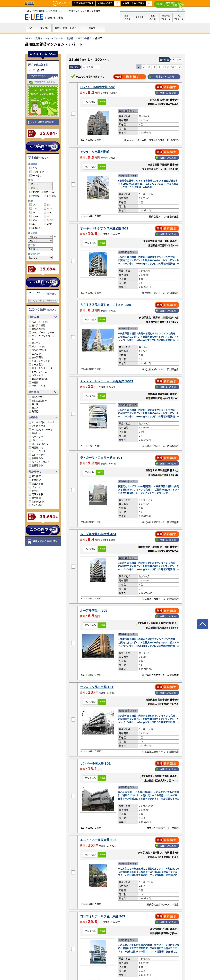Image resolution: width=210 pixels, height=980 pixels.
Task: Open the 新築一戸建て header tab
Action: [127, 17]
